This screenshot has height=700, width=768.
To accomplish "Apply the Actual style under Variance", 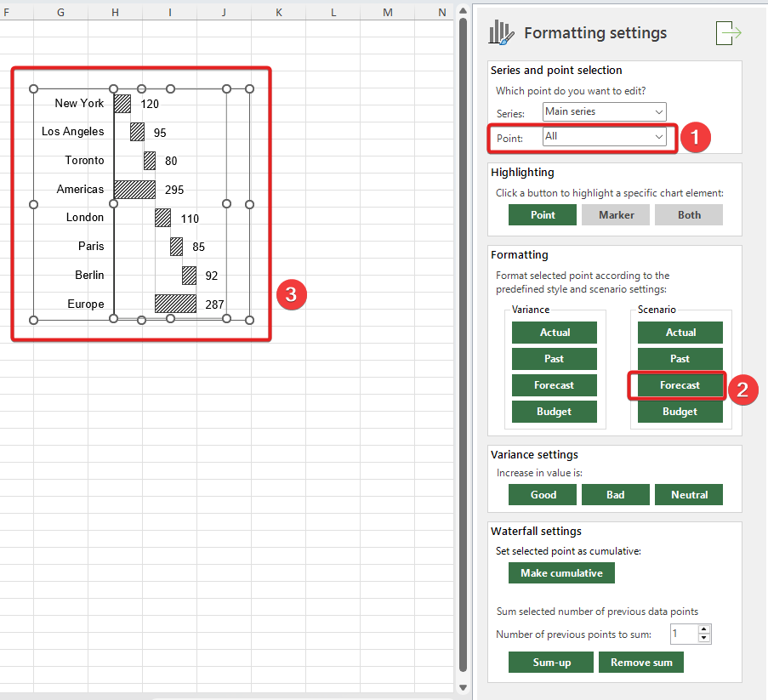I will (554, 333).
